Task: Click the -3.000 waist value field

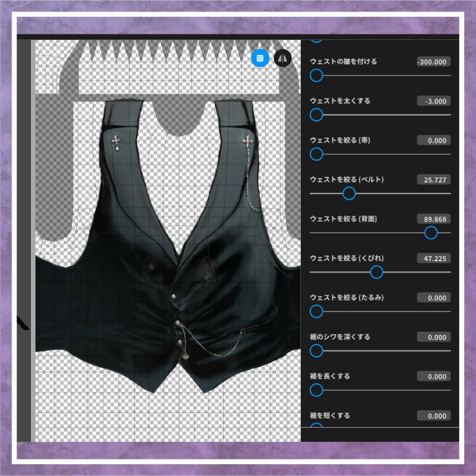Action: coord(433,101)
